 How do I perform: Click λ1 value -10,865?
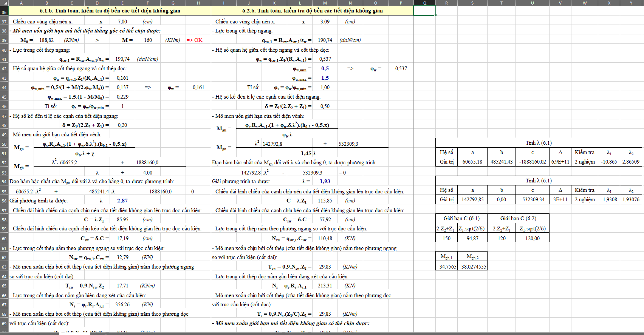[609, 162]
